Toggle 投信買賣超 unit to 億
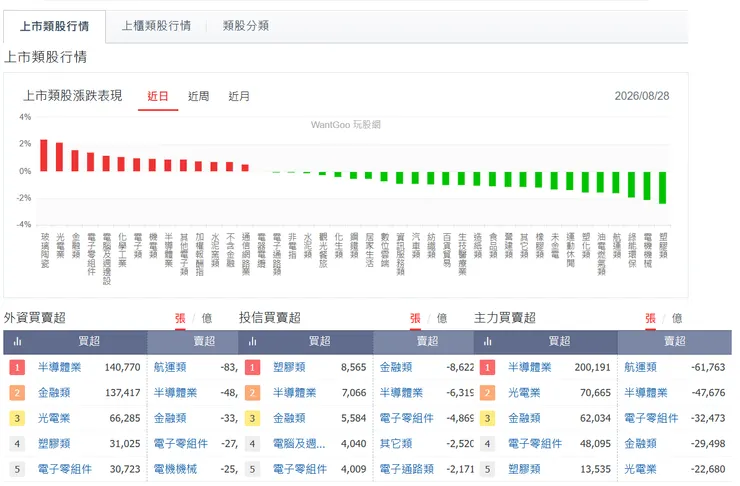 (442, 318)
